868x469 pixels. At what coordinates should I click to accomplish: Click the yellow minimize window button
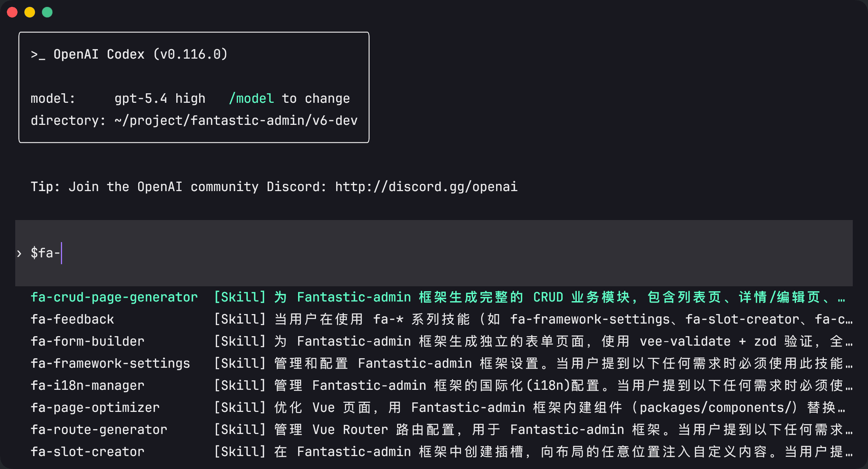pos(30,12)
